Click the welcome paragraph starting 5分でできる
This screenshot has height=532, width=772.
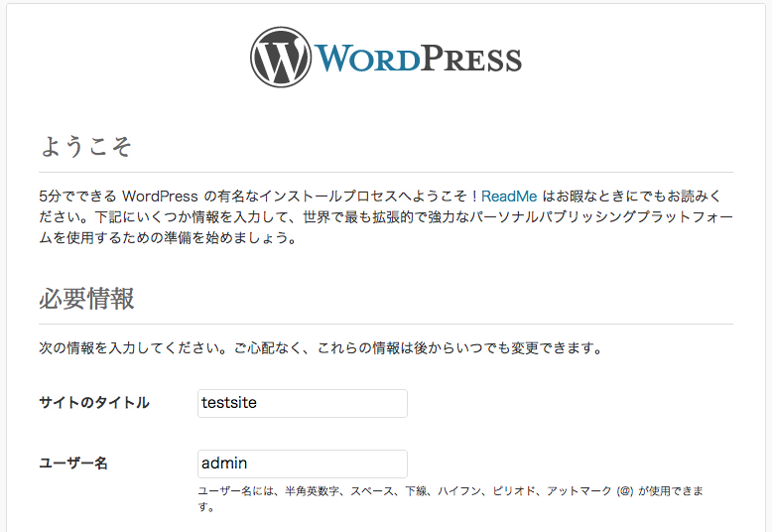(x=386, y=216)
